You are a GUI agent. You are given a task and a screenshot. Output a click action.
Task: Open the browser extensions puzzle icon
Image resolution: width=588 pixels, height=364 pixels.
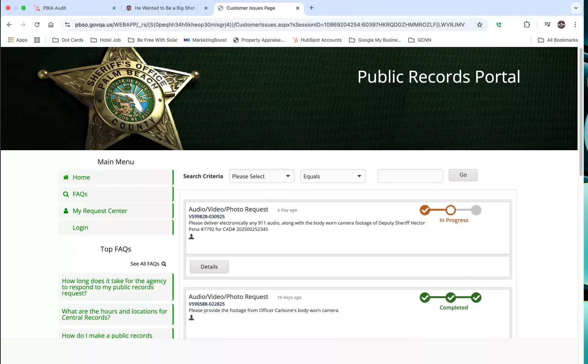click(527, 25)
